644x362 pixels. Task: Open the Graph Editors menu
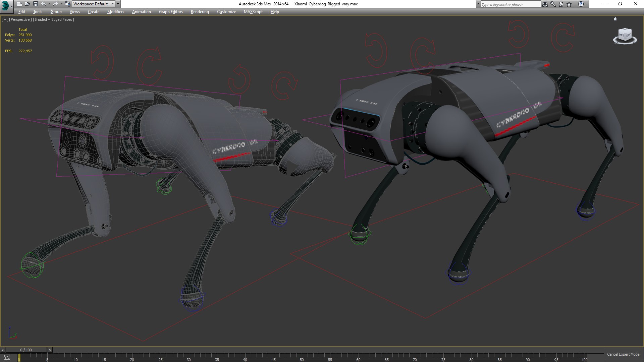click(x=171, y=12)
